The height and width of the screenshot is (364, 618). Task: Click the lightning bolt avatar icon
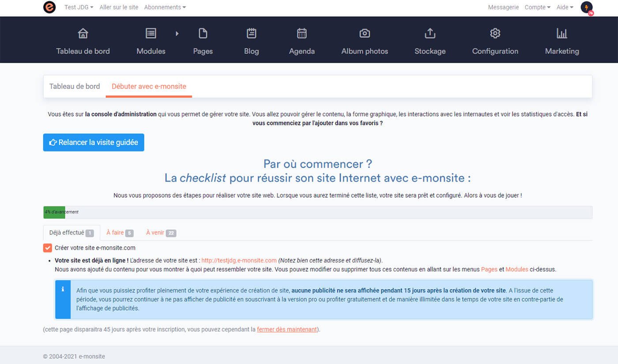click(587, 8)
